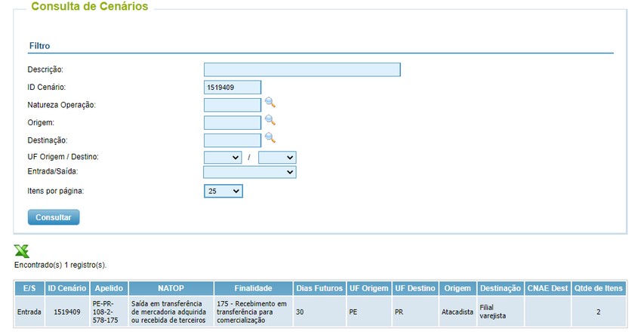644x335 pixels.
Task: Open Origem lookup magnifier icon
Action: [270, 120]
